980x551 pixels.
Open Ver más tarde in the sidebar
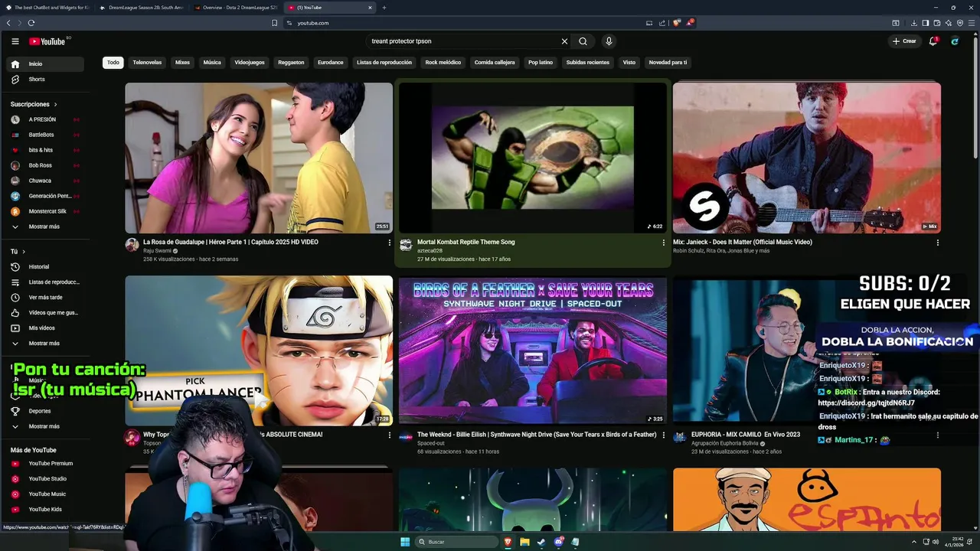point(46,298)
